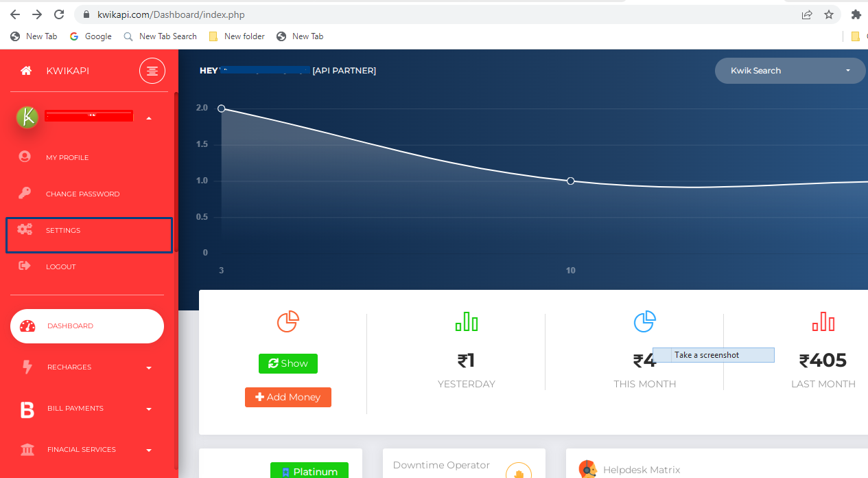868x478 pixels.
Task: Click the chart data point at 10
Action: point(570,181)
